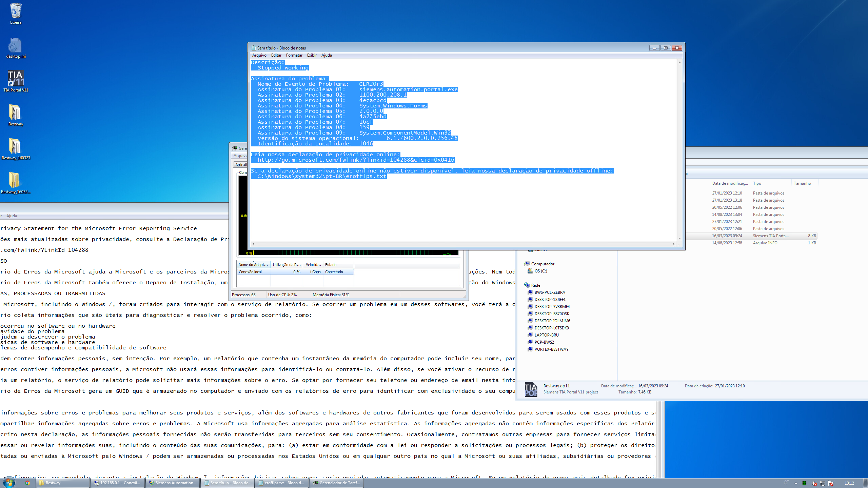
Task: Click Notepad vertical scrollbar down arrow
Action: (679, 239)
